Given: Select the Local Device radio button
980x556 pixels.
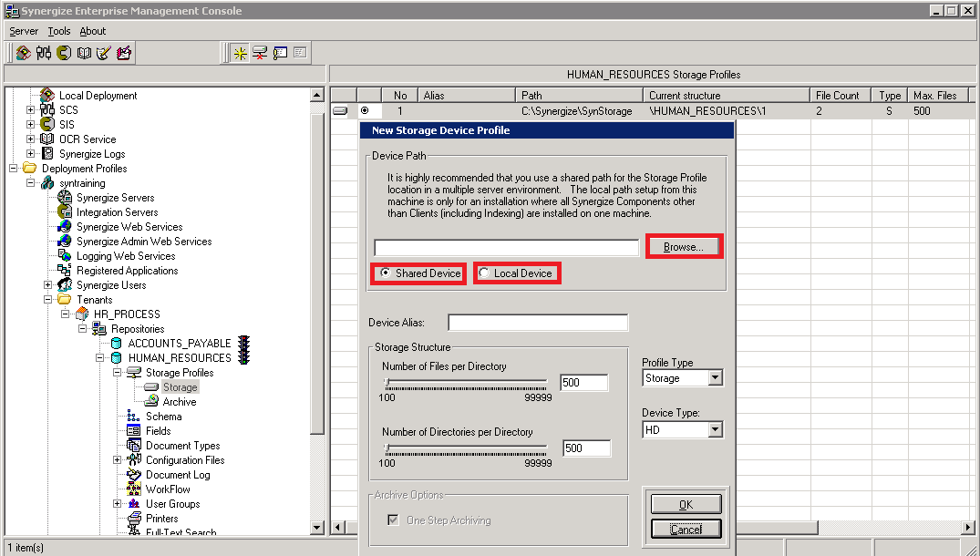Looking at the screenshot, I should (x=483, y=273).
